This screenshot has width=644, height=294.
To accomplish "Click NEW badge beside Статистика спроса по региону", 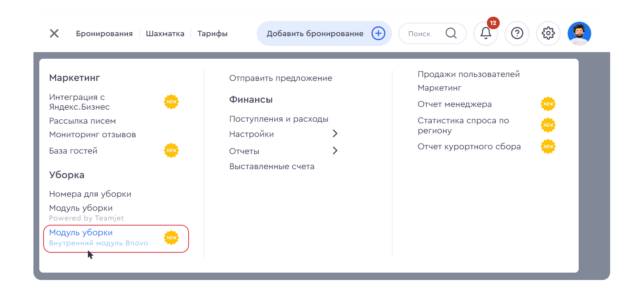I will click(548, 125).
